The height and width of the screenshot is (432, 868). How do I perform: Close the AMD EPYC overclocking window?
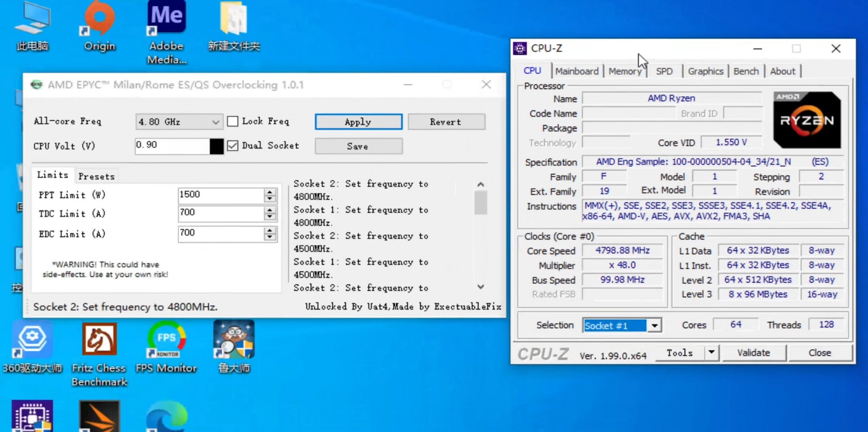pyautogui.click(x=486, y=85)
